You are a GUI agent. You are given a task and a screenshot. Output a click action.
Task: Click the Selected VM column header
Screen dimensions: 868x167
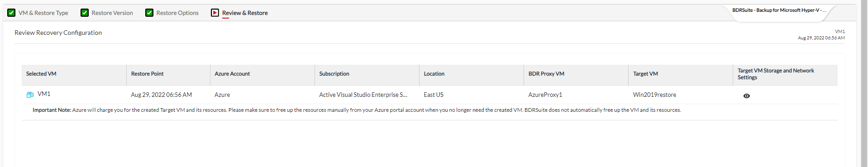point(74,75)
